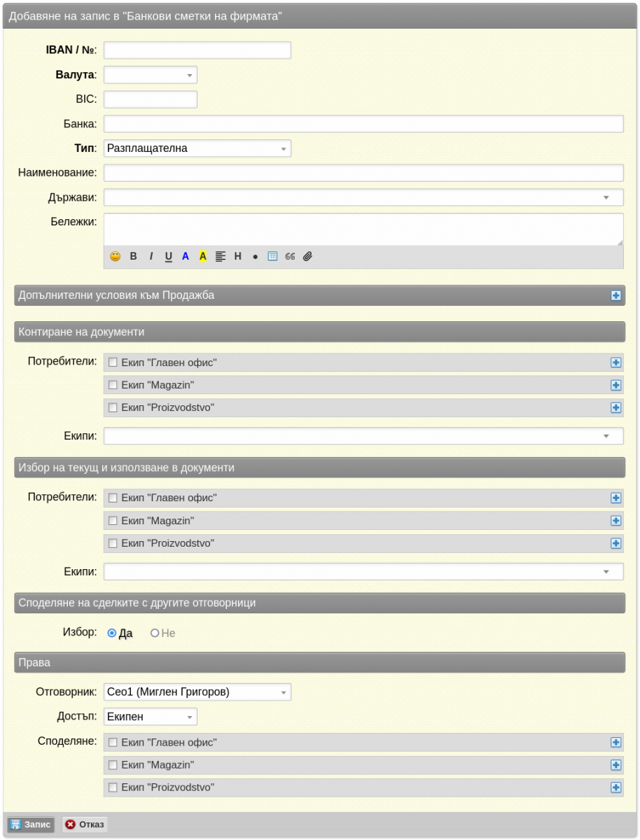Image resolution: width=640 pixels, height=840 pixels.
Task: Insert an emoji smiley in Бележки toolbar
Action: 116,256
